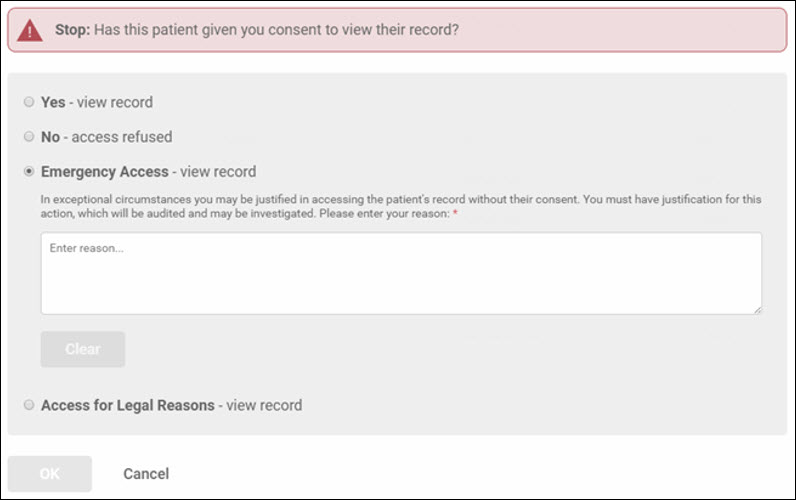Viewport: 796px width, 500px height.
Task: Click the bold "No" label text
Action: click(51, 137)
